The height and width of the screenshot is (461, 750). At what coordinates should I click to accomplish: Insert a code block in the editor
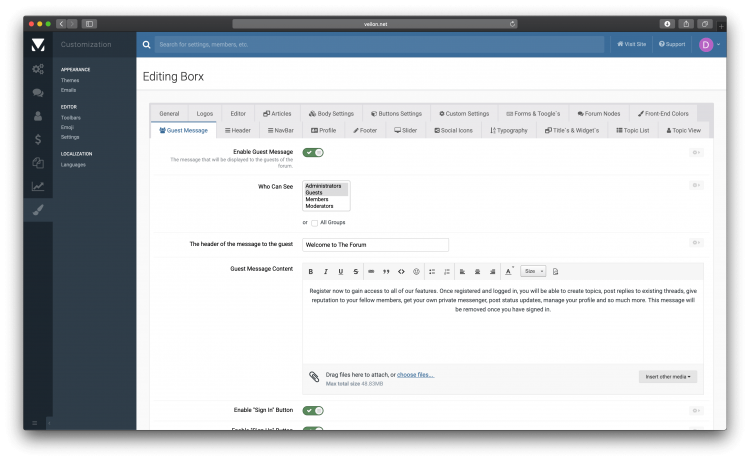(401, 272)
